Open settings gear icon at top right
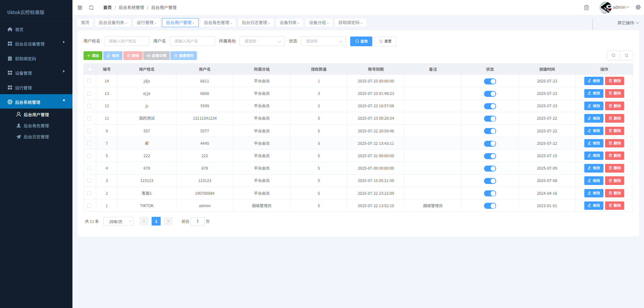Image resolution: width=644 pixels, height=308 pixels. coord(638,7)
